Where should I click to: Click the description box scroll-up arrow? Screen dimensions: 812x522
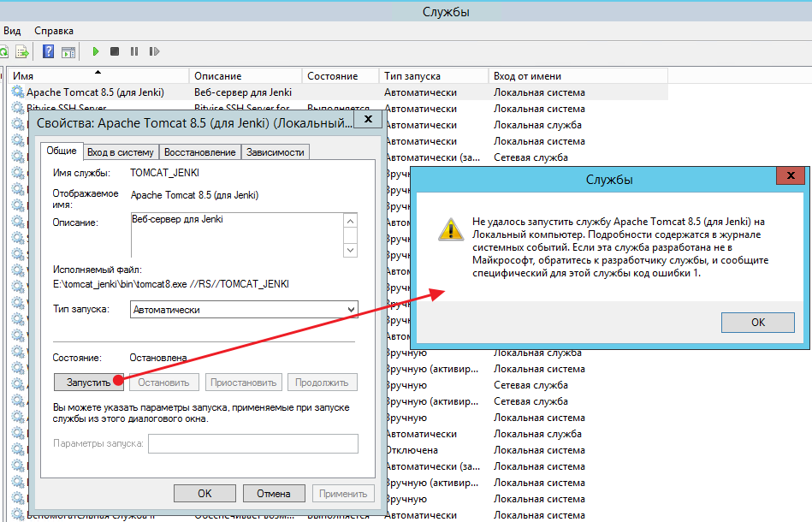[x=351, y=221]
